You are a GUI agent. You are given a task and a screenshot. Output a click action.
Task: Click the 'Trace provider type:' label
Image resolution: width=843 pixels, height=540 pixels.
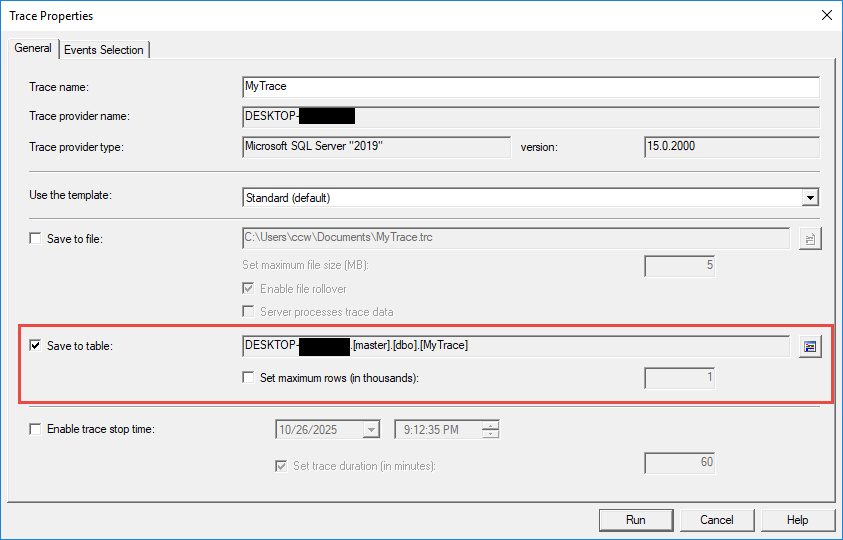76,147
